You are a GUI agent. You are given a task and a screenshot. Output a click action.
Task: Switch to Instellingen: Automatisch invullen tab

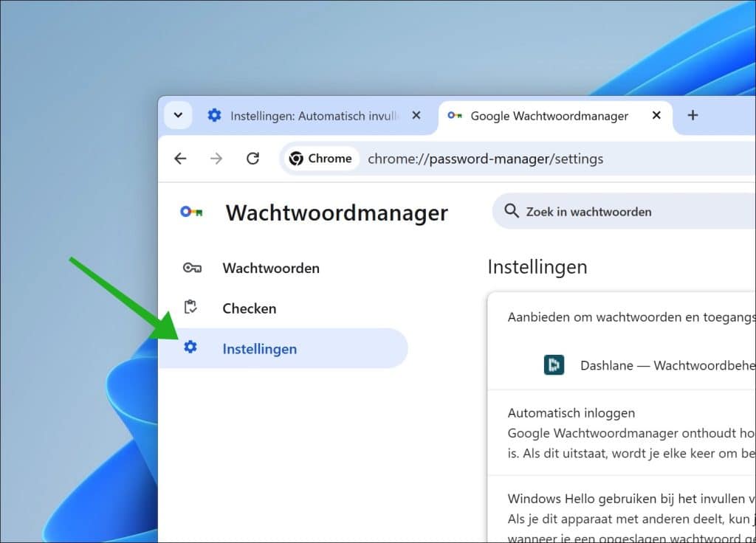[313, 116]
